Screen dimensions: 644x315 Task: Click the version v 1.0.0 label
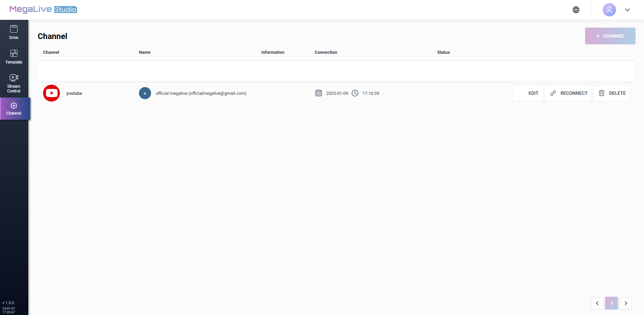tap(8, 303)
